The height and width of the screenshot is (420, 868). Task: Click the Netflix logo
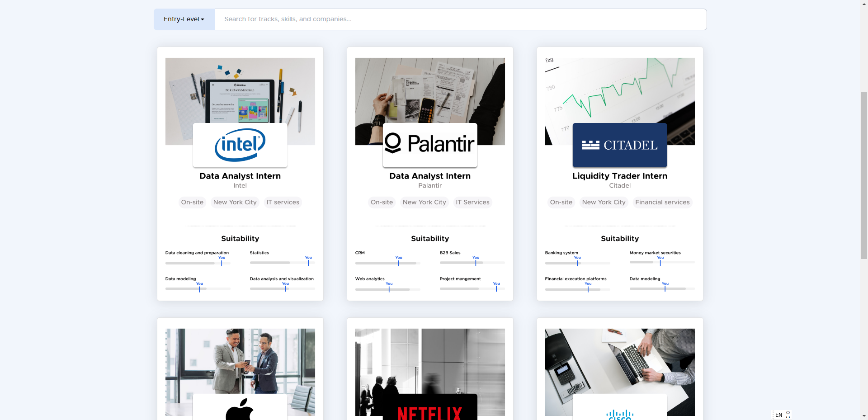click(x=430, y=407)
